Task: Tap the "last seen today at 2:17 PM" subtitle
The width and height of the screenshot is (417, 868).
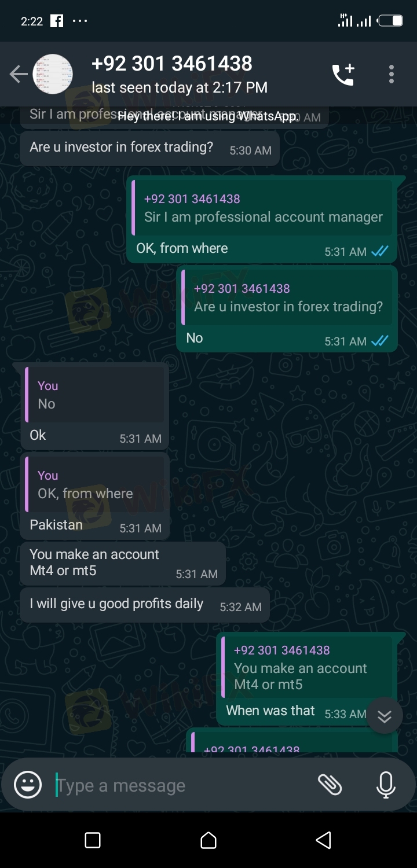Action: pos(180,87)
